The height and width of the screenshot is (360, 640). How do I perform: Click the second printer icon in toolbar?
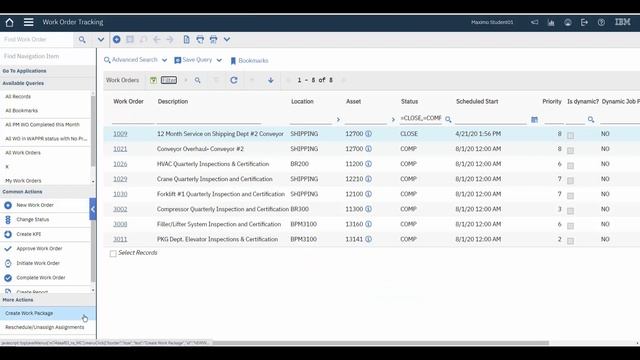point(213,40)
